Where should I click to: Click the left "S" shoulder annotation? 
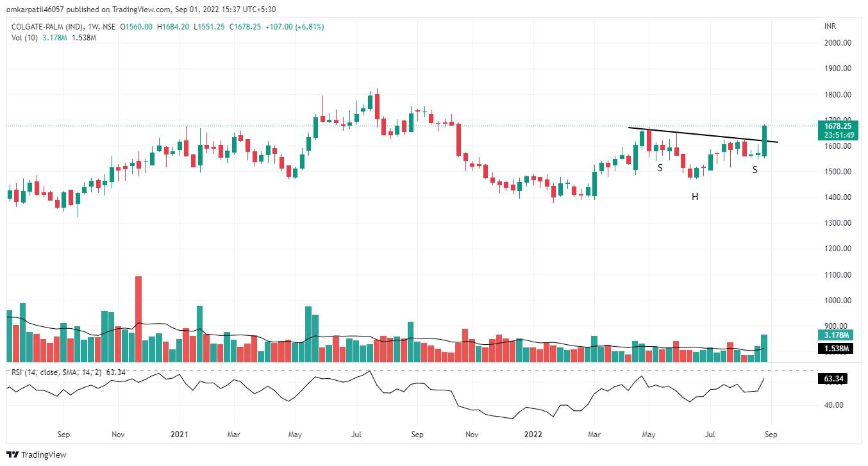click(660, 168)
